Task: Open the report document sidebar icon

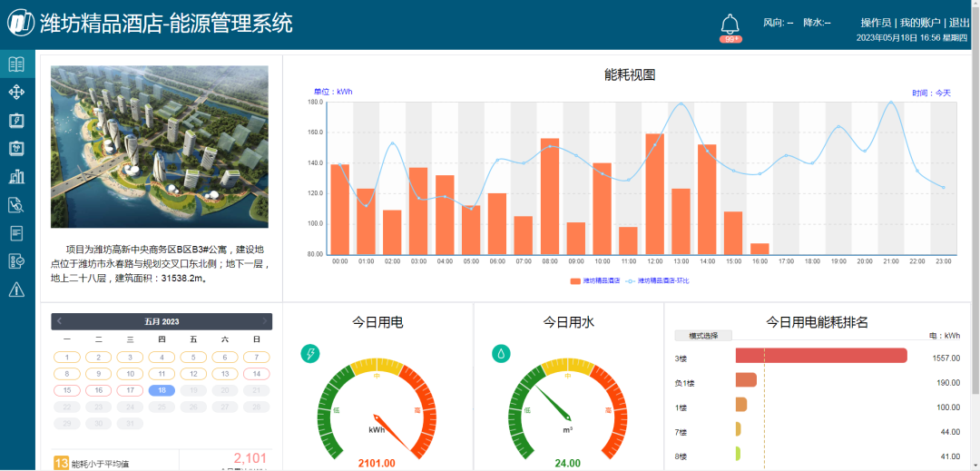Action: 16,233
